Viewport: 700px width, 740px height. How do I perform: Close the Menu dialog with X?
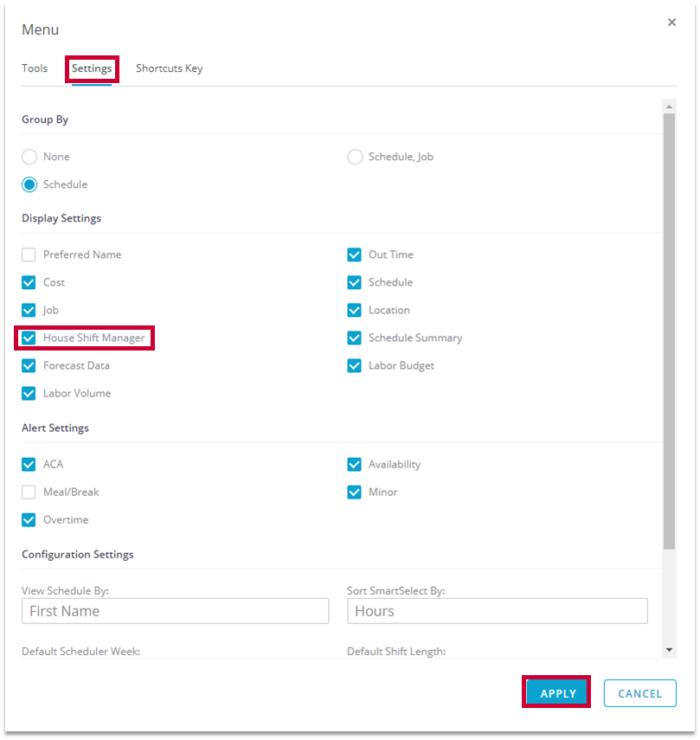[x=671, y=23]
